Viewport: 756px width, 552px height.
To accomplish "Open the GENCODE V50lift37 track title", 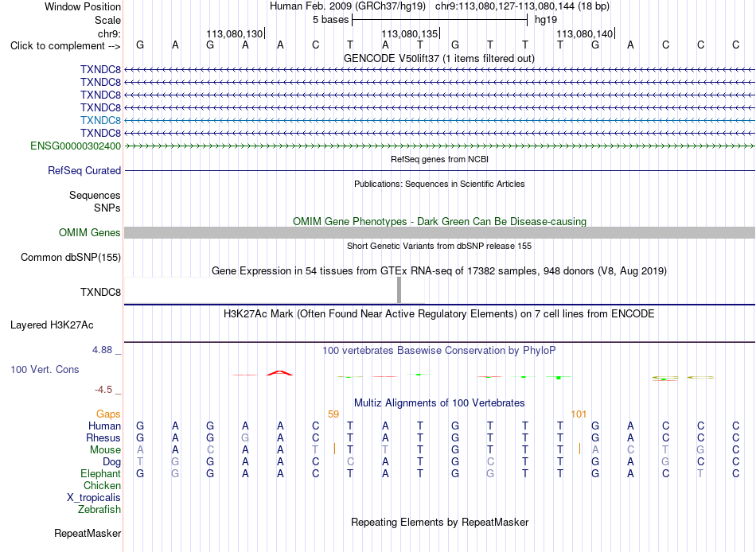I will pos(439,58).
